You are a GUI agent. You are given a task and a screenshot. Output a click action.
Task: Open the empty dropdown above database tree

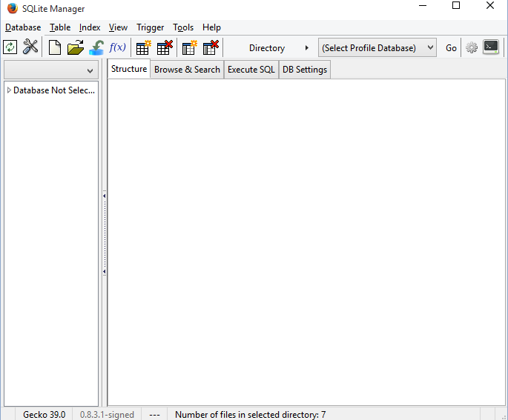51,70
